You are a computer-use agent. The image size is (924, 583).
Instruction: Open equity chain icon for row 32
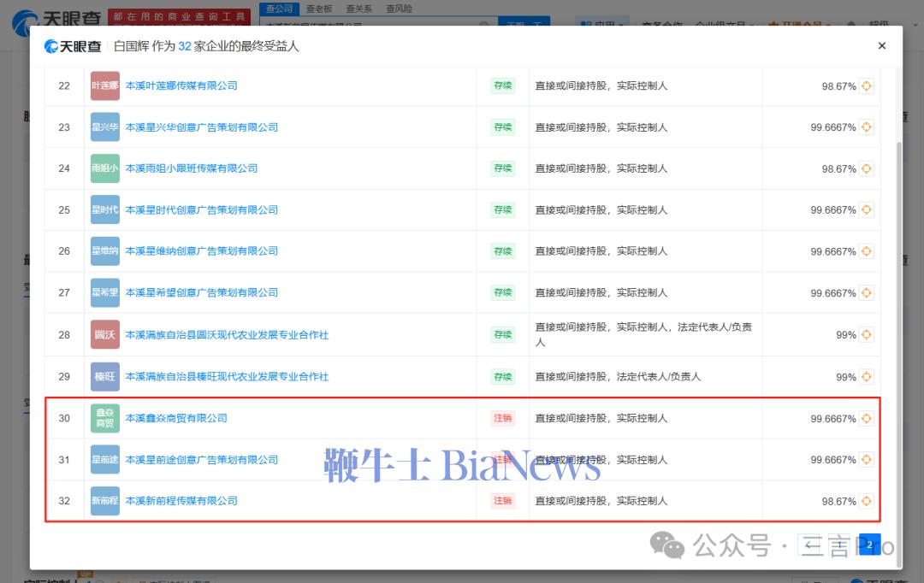(866, 501)
